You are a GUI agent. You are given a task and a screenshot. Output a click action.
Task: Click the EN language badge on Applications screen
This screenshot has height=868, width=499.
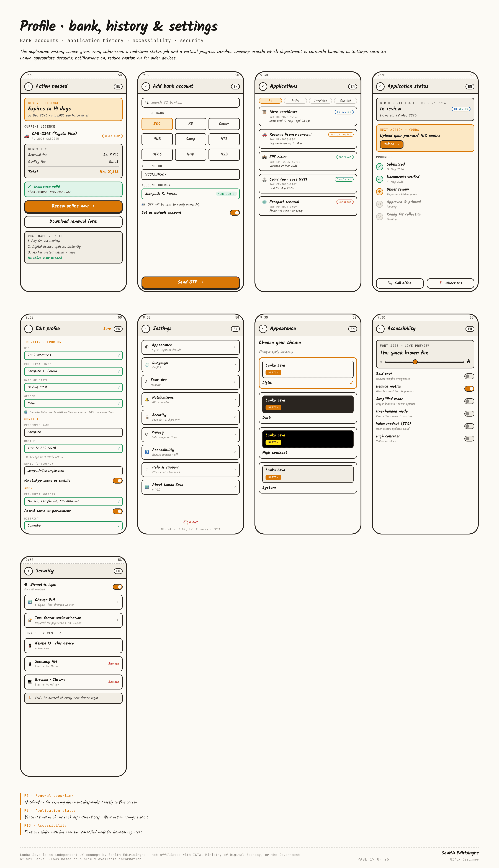point(353,87)
